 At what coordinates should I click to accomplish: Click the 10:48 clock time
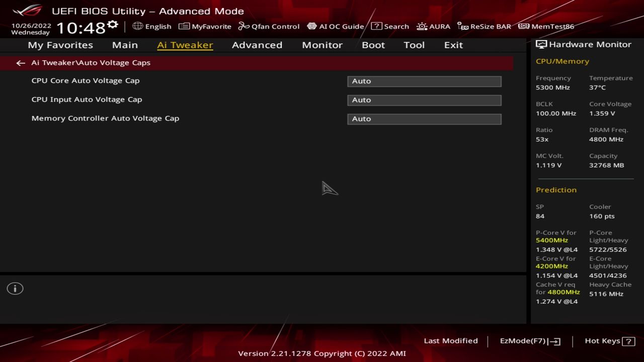click(x=80, y=28)
